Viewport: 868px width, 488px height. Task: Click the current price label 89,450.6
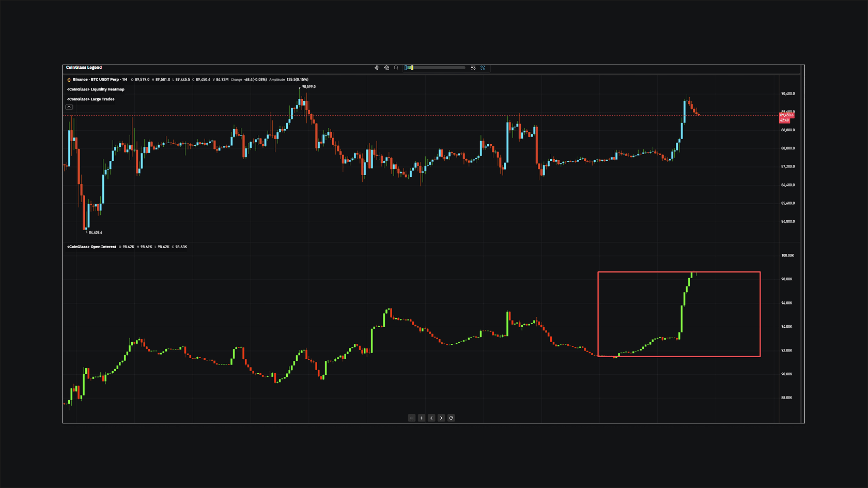pyautogui.click(x=786, y=115)
